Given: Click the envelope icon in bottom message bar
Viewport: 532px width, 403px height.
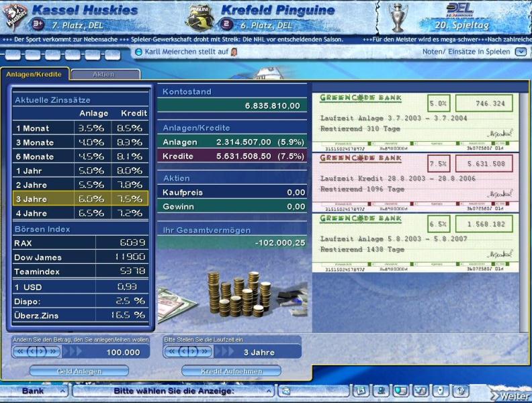Looking at the screenshot, I should [x=285, y=391].
